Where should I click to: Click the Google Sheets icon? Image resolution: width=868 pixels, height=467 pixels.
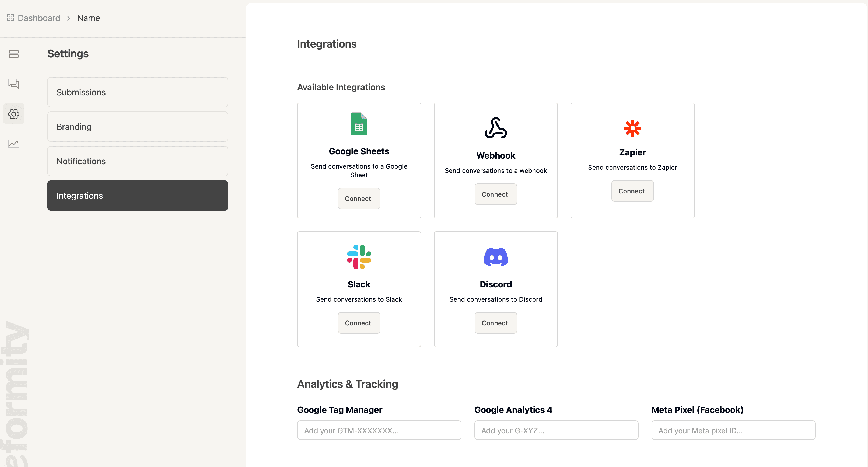pyautogui.click(x=359, y=124)
